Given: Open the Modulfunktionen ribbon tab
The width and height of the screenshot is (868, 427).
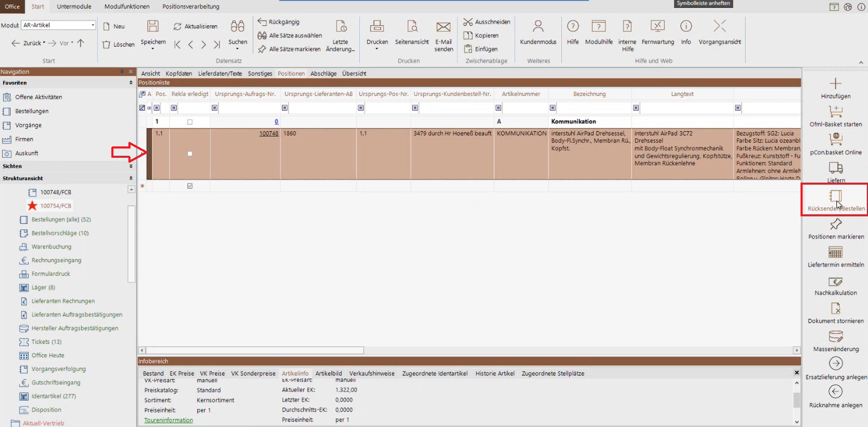Looking at the screenshot, I should (x=127, y=7).
